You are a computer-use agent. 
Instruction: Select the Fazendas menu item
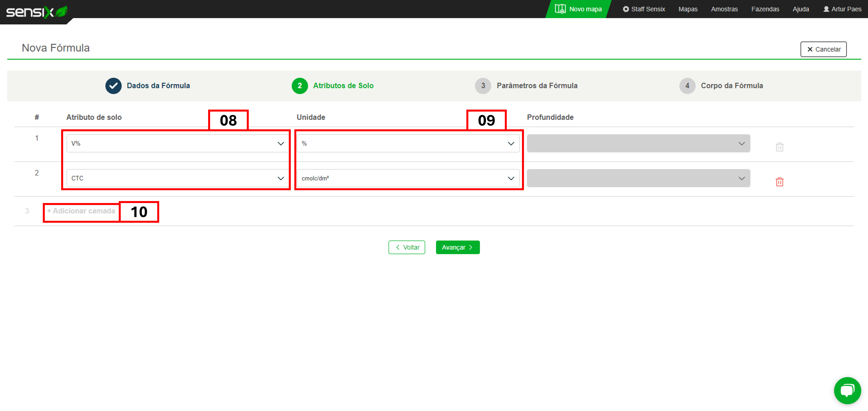tap(765, 9)
